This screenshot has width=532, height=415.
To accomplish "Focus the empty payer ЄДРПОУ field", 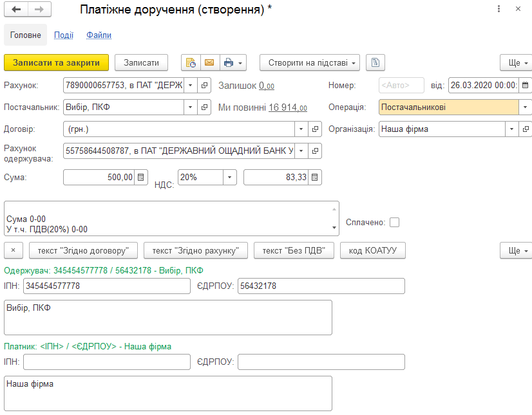I will pyautogui.click(x=321, y=362).
